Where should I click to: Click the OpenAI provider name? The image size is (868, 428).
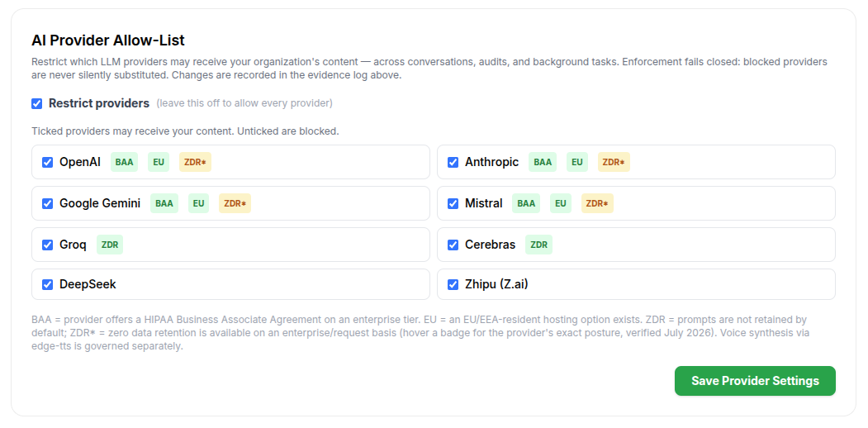point(80,162)
